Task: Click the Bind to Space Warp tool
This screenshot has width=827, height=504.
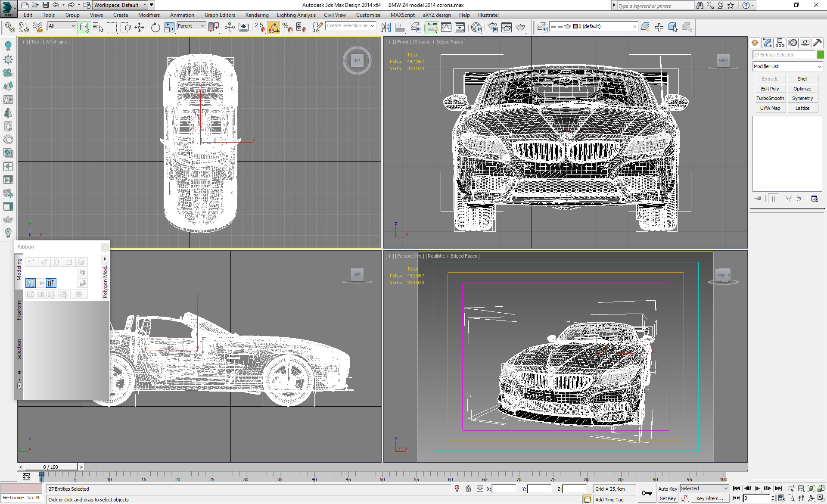Action: click(38, 28)
